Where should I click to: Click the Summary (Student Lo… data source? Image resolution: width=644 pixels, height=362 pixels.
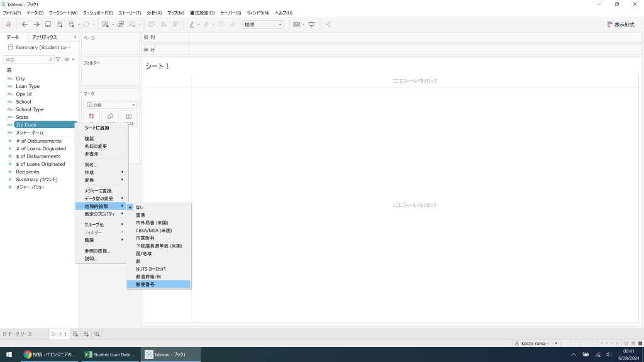pyautogui.click(x=40, y=47)
